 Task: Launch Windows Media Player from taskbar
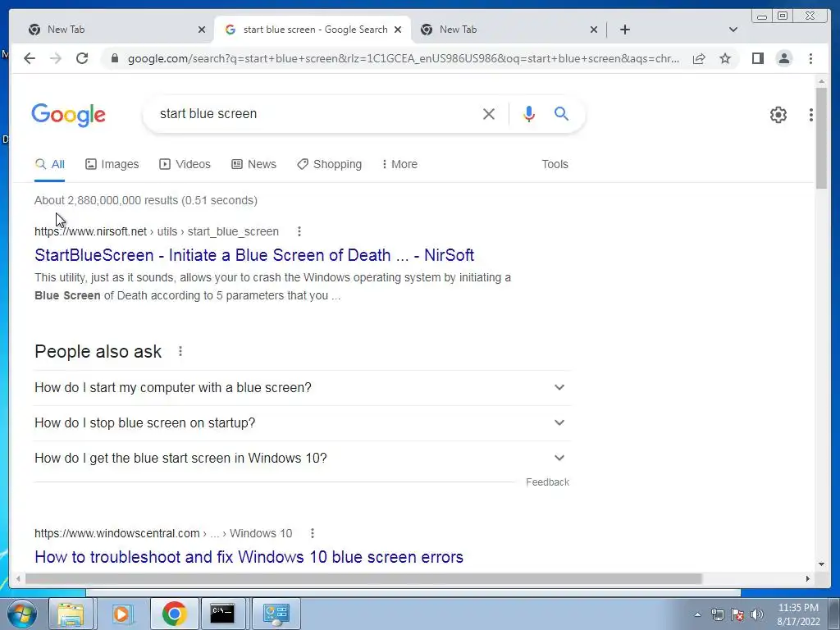click(x=122, y=614)
